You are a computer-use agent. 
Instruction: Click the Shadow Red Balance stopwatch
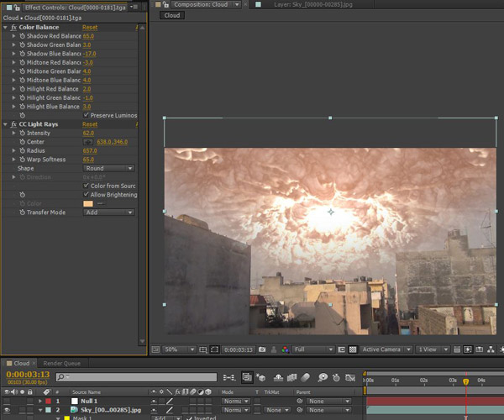[22, 36]
